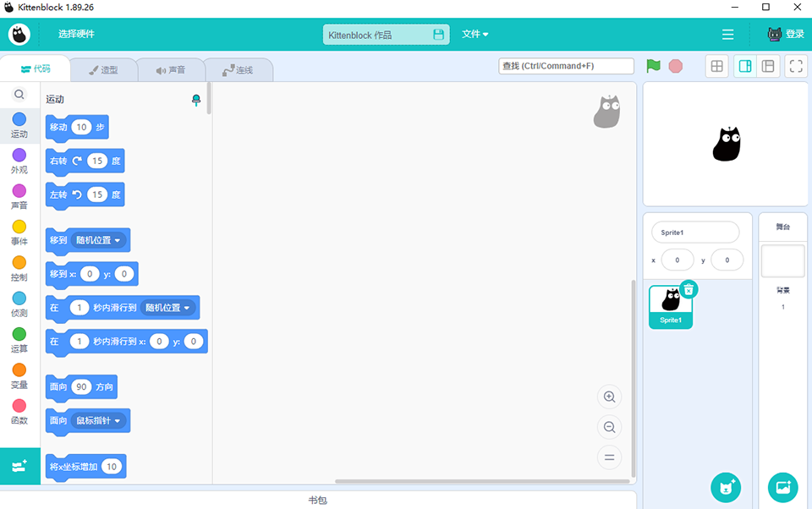Switch to grid stage layout
Image resolution: width=812 pixels, height=509 pixels.
click(716, 66)
